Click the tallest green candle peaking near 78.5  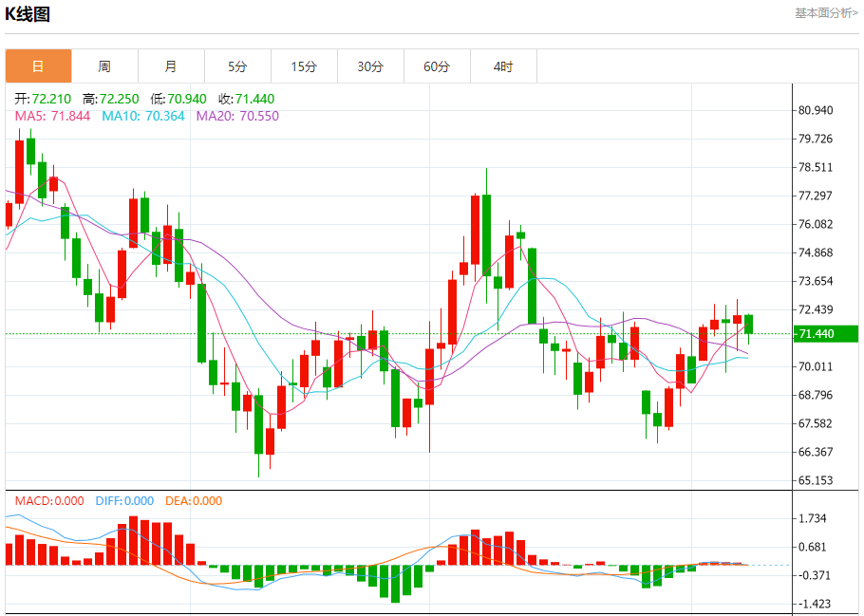click(x=486, y=234)
